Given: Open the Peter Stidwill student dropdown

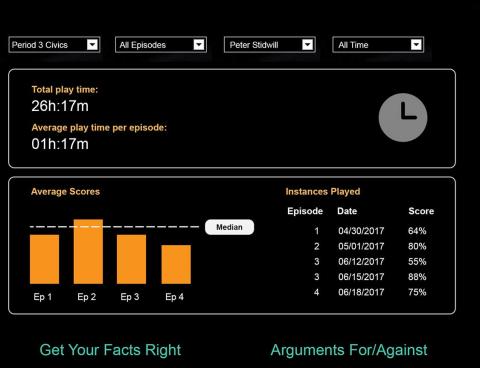Looking at the screenshot, I should (270, 45).
